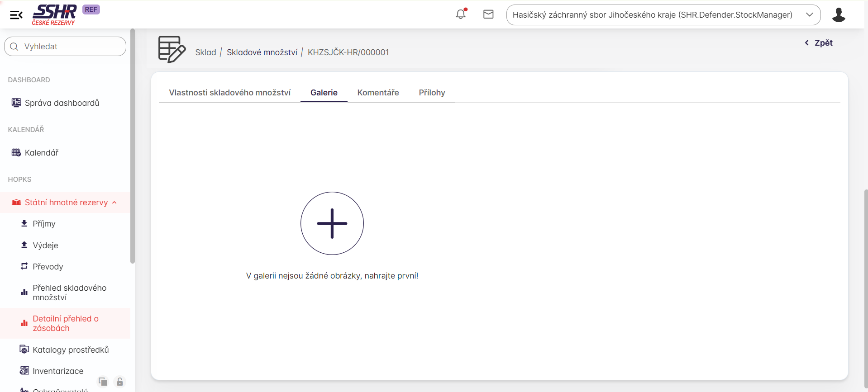Open Správa dashboardů in sidebar
The height and width of the screenshot is (392, 868).
pyautogui.click(x=62, y=103)
